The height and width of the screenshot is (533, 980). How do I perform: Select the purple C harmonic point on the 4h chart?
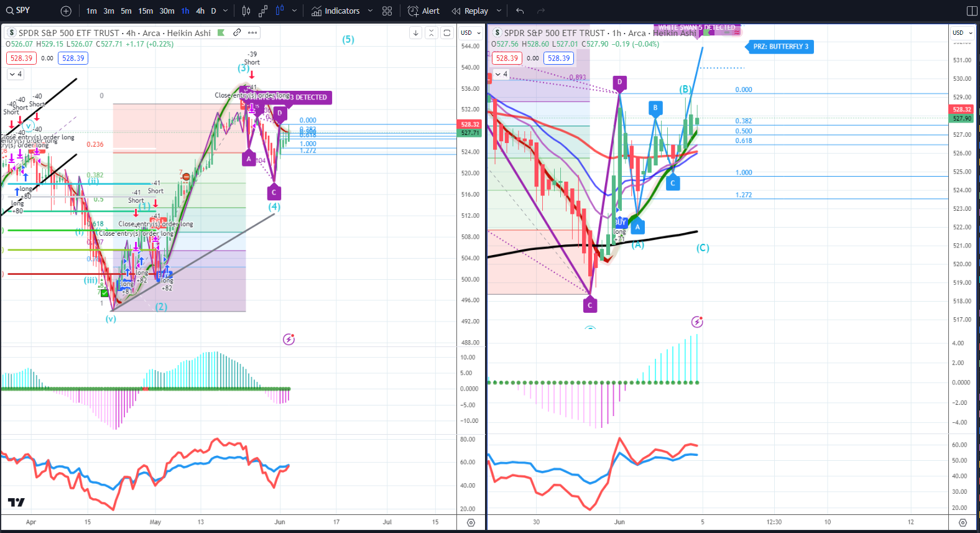pyautogui.click(x=274, y=192)
